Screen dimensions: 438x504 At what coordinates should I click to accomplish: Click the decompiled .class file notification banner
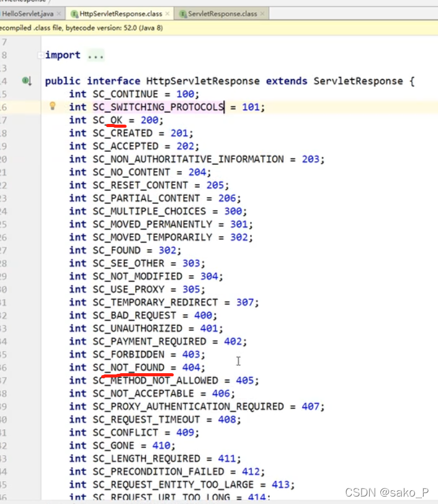[x=219, y=28]
